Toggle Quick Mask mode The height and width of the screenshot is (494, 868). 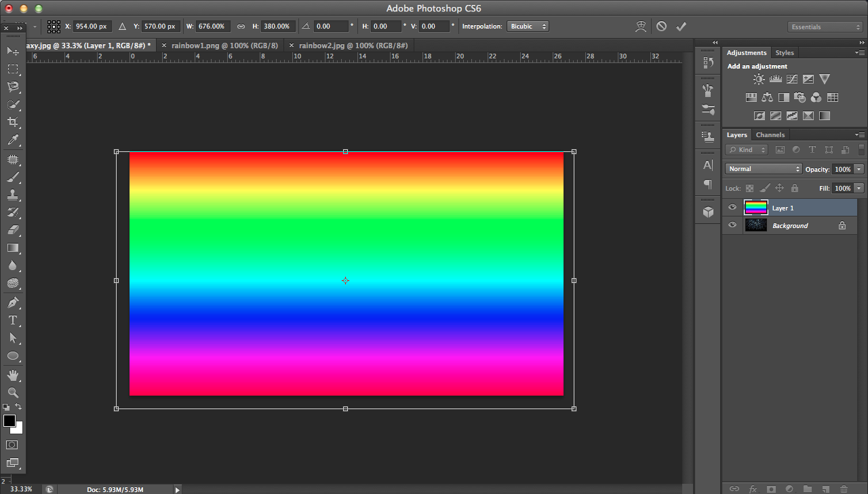point(12,444)
